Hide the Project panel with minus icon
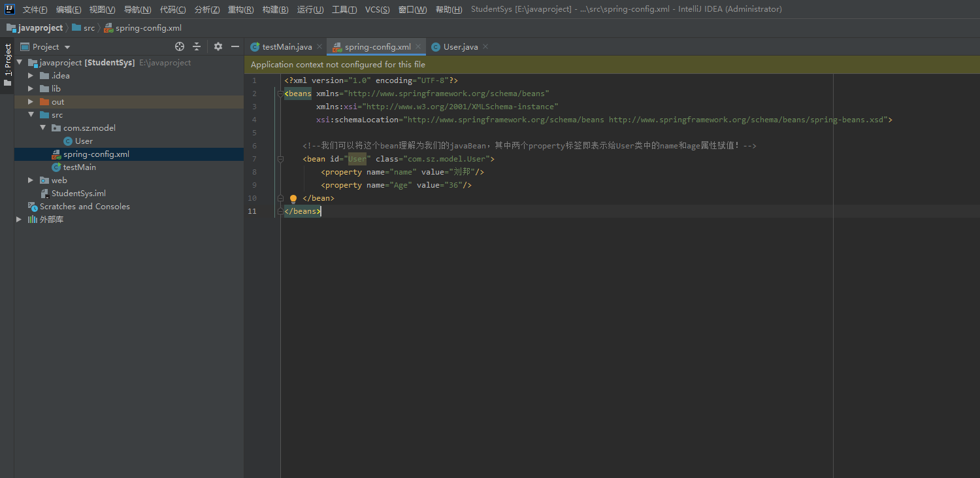This screenshot has width=980, height=478. (x=235, y=46)
